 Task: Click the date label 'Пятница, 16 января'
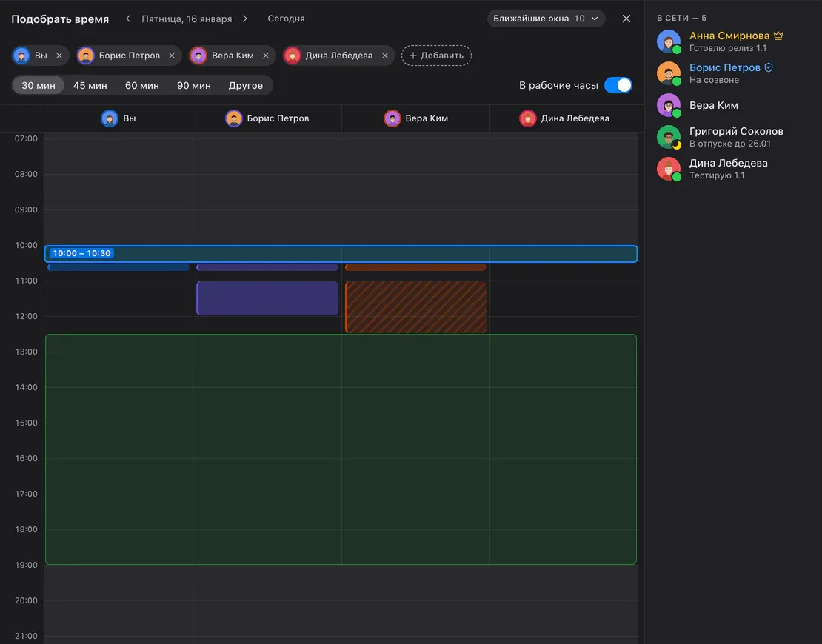(x=187, y=19)
